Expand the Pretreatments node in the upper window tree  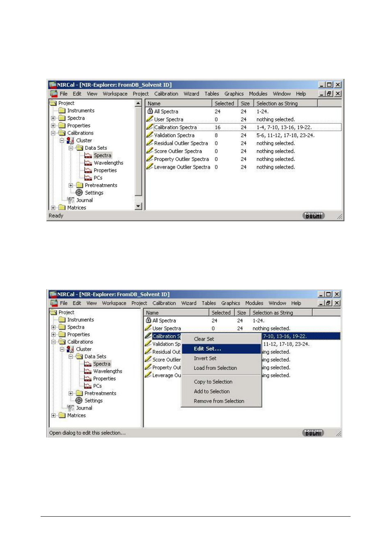click(71, 185)
